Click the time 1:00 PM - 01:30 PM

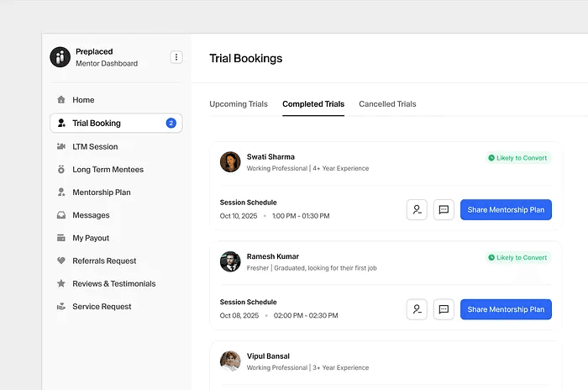[x=301, y=216]
